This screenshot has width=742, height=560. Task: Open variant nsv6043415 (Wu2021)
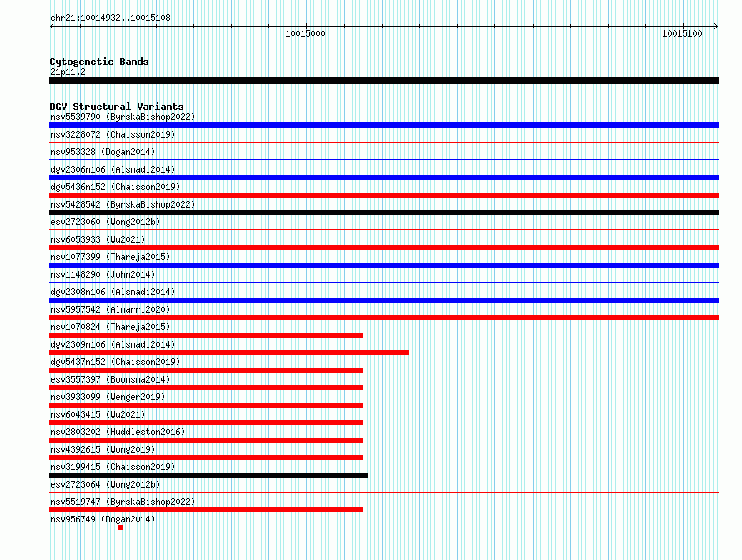tap(98, 414)
